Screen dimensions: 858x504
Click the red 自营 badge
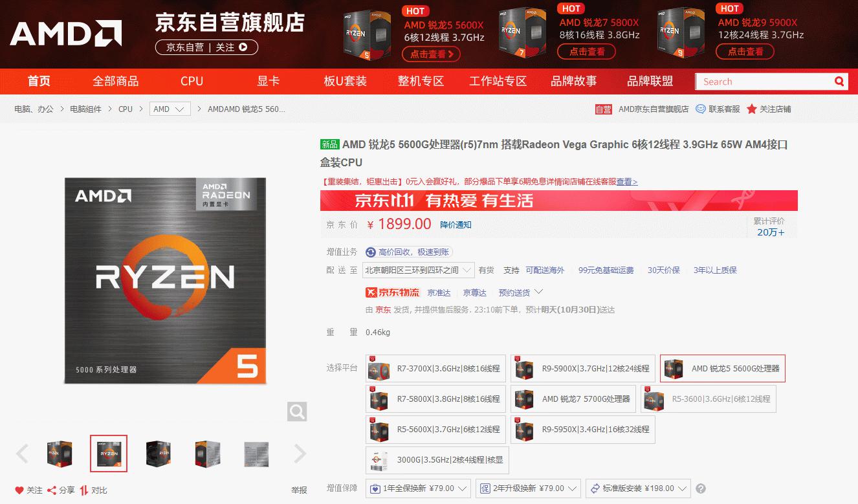604,109
